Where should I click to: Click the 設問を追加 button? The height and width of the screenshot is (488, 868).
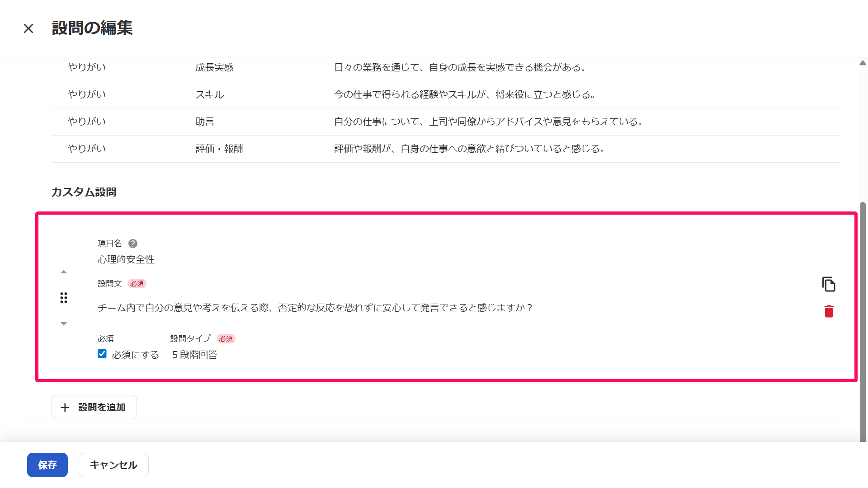(94, 407)
